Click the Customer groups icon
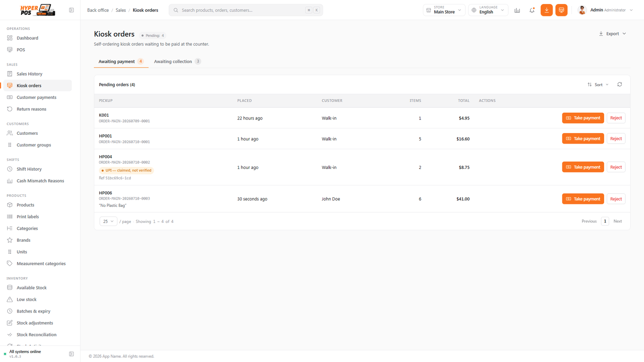Screen dimensions: 644x362 [10, 145]
